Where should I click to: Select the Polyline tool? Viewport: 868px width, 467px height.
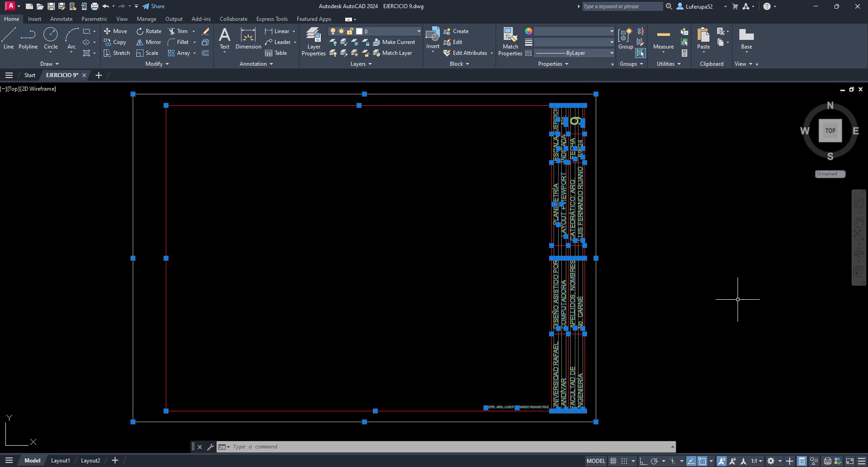tap(28, 39)
